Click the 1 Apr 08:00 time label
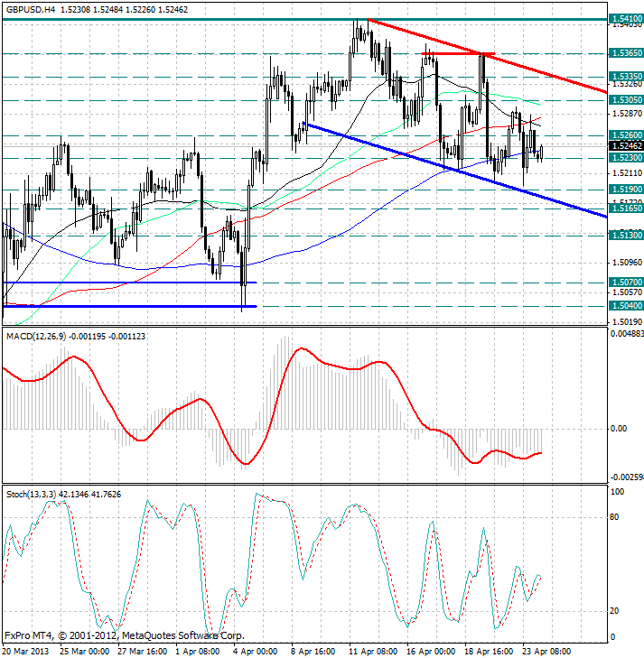The height and width of the screenshot is (658, 644). [197, 652]
